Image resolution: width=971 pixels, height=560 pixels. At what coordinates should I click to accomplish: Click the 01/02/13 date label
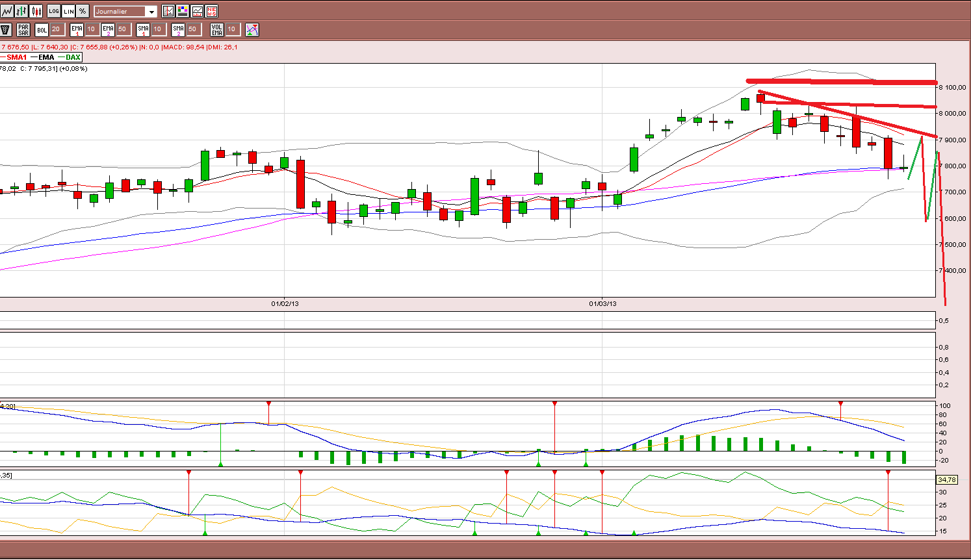click(285, 303)
